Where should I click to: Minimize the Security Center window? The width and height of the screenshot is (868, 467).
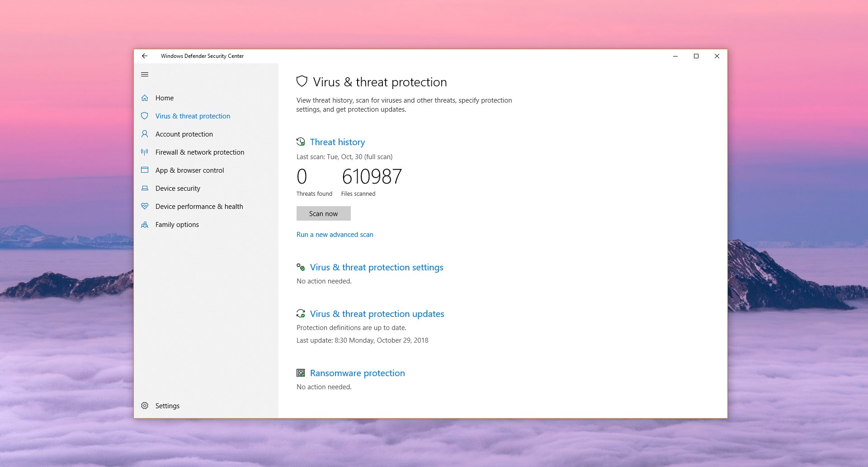click(675, 56)
